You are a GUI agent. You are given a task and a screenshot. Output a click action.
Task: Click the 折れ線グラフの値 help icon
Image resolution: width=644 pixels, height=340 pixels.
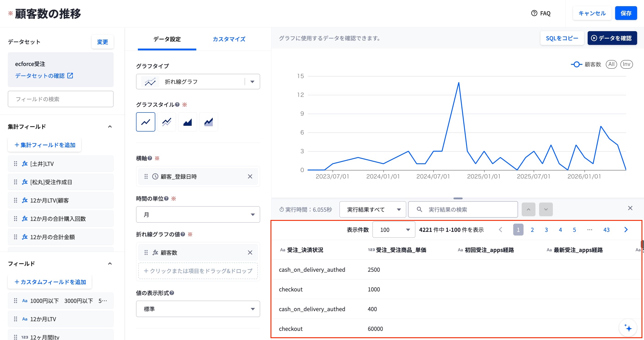[x=183, y=234]
